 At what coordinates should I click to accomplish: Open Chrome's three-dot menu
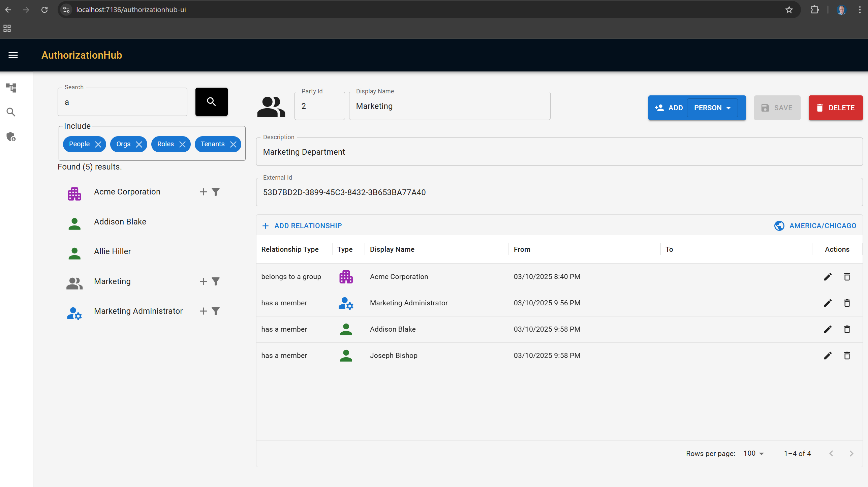pyautogui.click(x=860, y=10)
